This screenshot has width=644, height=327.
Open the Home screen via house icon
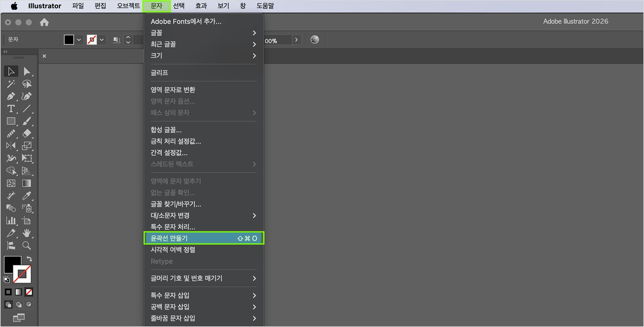coord(44,22)
